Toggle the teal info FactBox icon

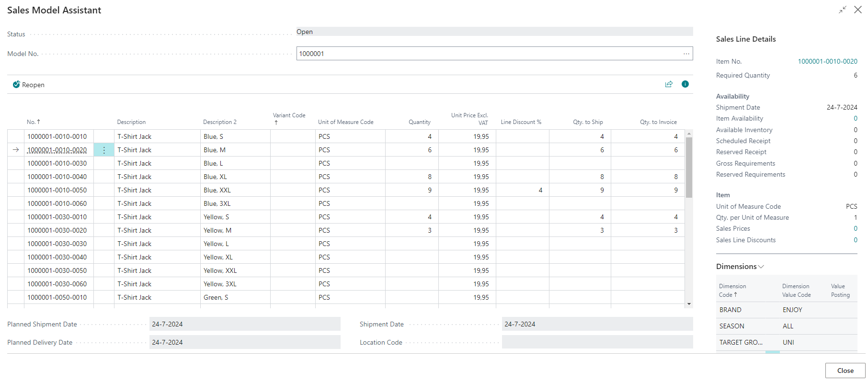tap(685, 84)
